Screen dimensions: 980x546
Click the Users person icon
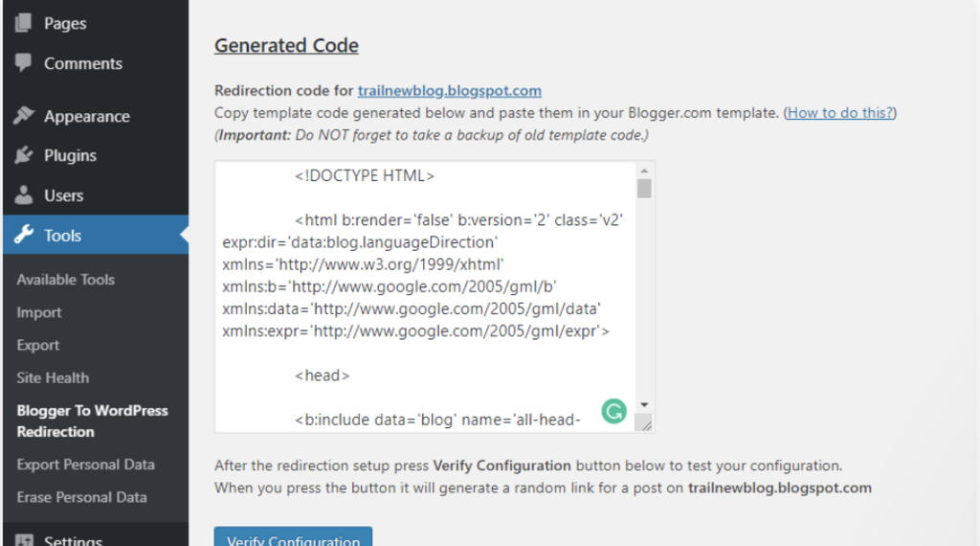[23, 195]
